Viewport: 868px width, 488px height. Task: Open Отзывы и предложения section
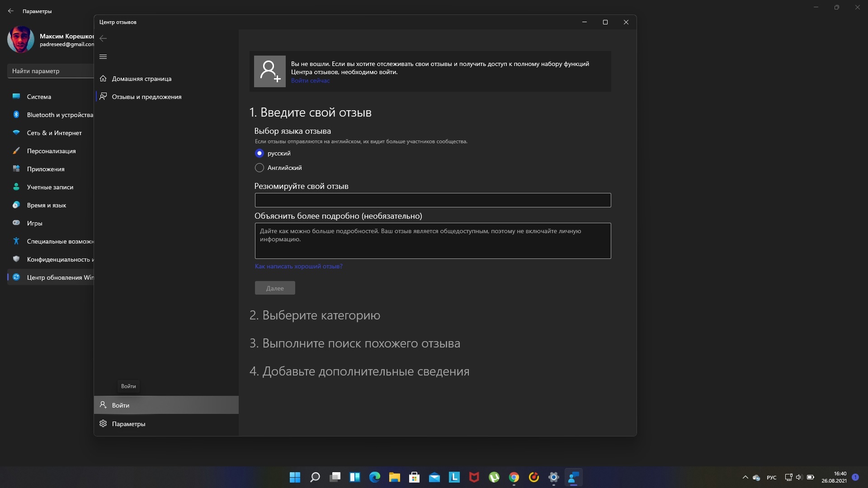coord(146,96)
